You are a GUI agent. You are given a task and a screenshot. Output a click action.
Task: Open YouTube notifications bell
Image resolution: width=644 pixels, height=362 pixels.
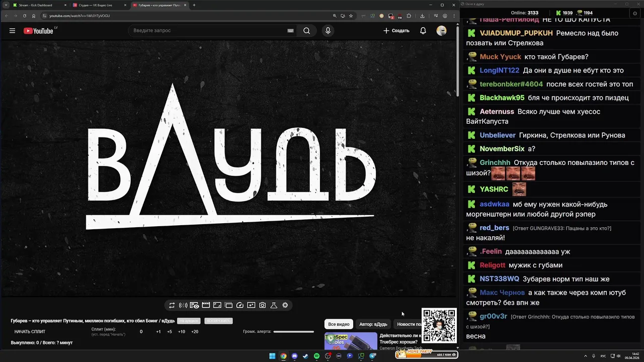coord(423,31)
